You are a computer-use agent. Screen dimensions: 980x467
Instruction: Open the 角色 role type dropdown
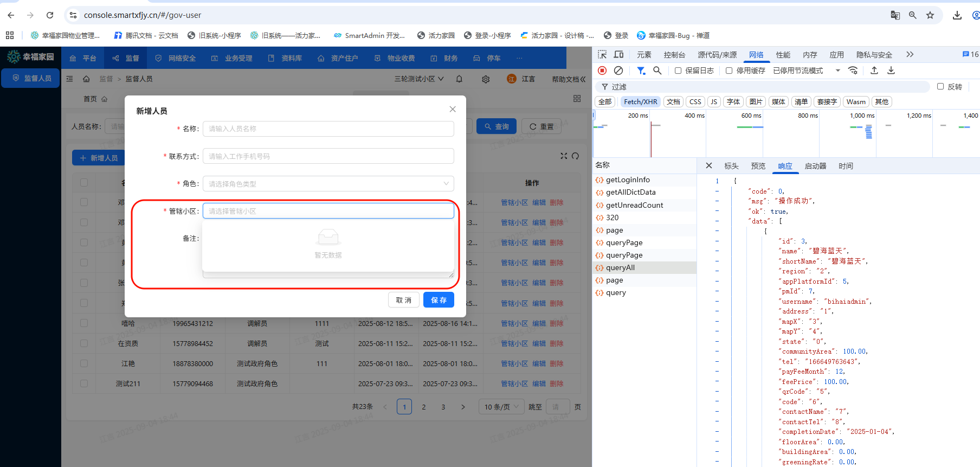[328, 184]
